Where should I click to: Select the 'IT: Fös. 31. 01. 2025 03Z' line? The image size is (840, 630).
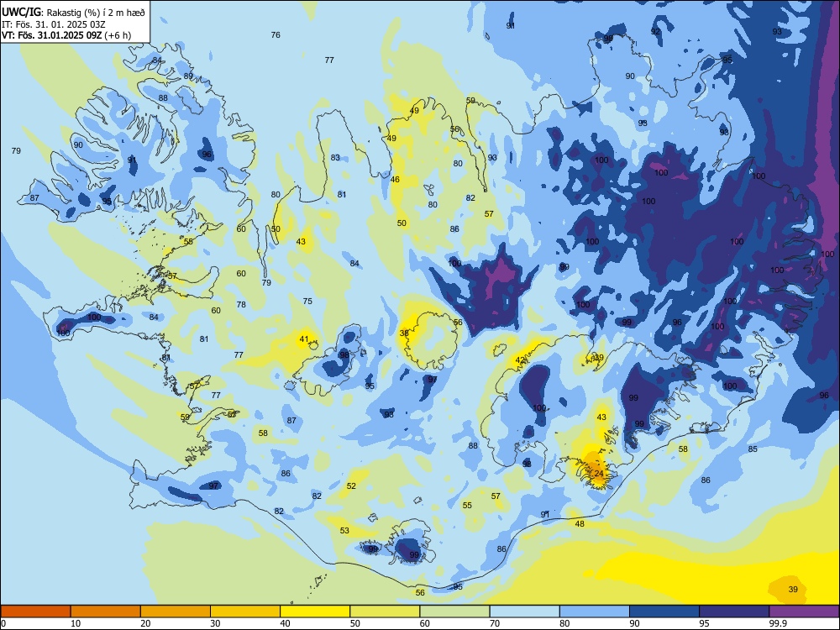54,24
